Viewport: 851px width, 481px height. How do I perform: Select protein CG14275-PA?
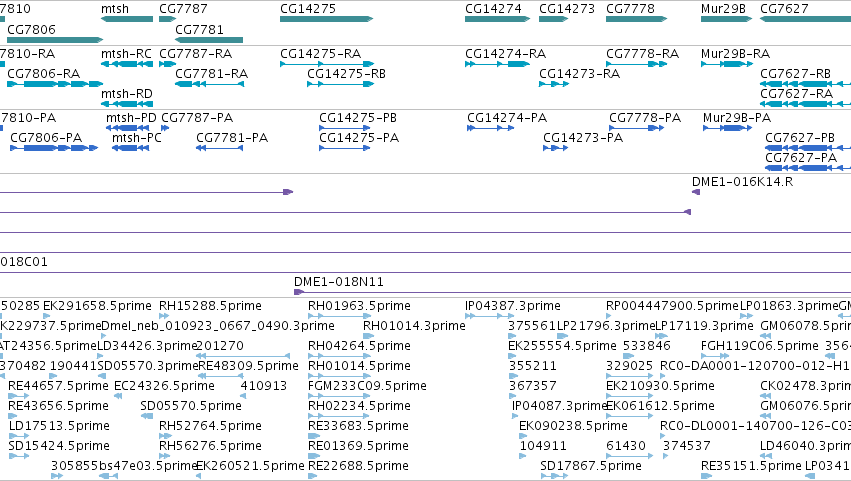click(x=344, y=148)
